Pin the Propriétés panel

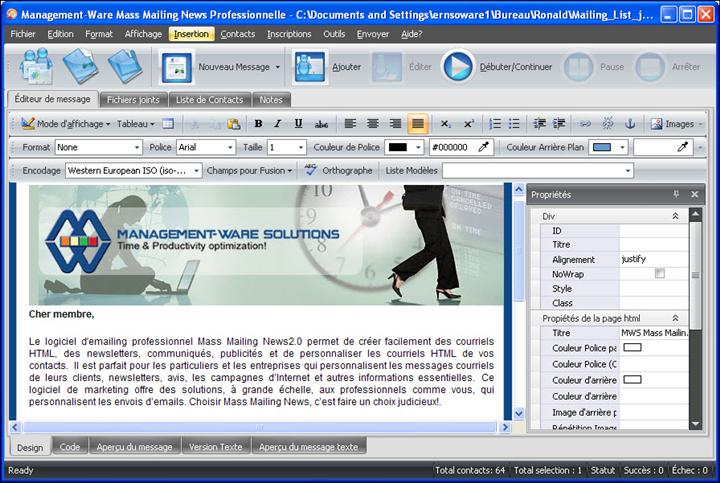676,194
